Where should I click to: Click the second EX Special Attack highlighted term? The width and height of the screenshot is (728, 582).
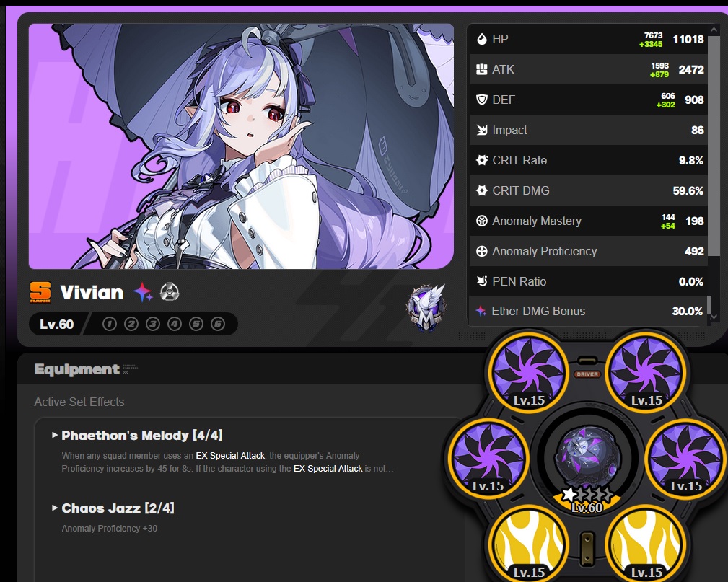click(328, 469)
